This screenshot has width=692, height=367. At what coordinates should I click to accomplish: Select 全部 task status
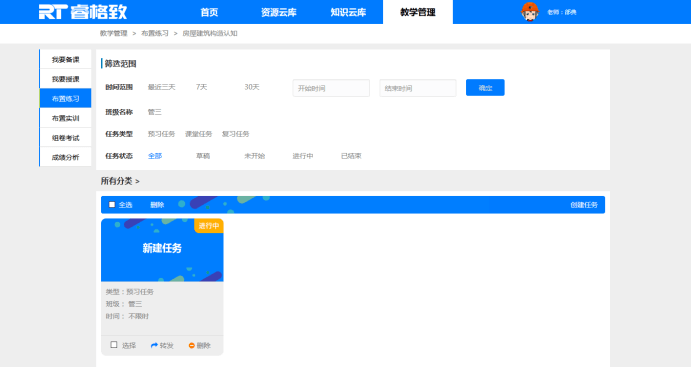pyautogui.click(x=155, y=156)
